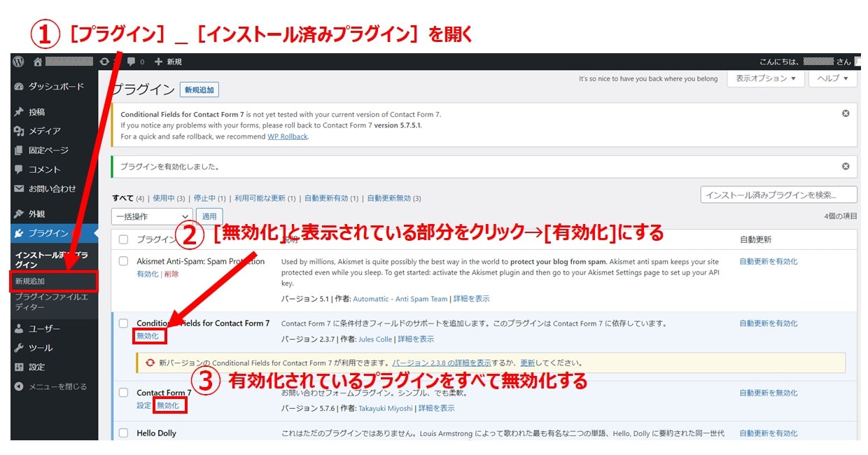Viewport: 868px width, 455px height.
Task: Click 詳細を表示 for Contact Form 7
Action: point(437,408)
